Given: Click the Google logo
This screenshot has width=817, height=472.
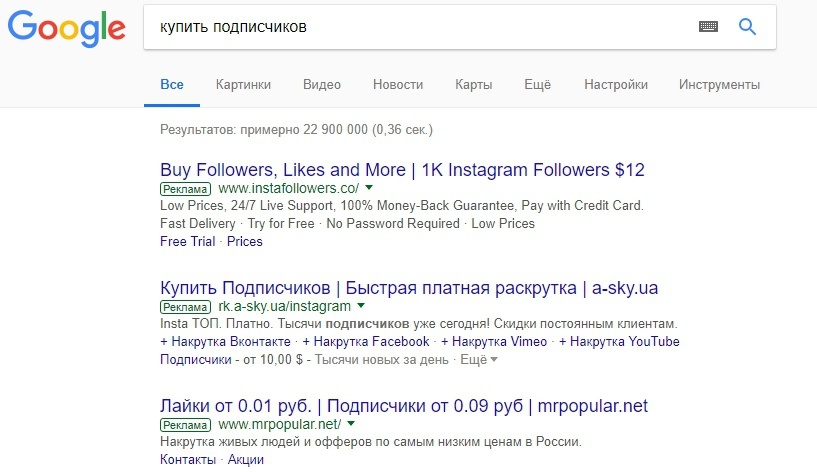Looking at the screenshot, I should [x=67, y=29].
